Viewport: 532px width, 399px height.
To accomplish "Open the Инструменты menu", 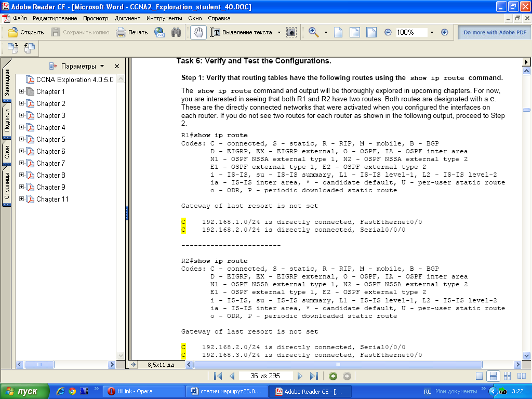I will tap(164, 18).
